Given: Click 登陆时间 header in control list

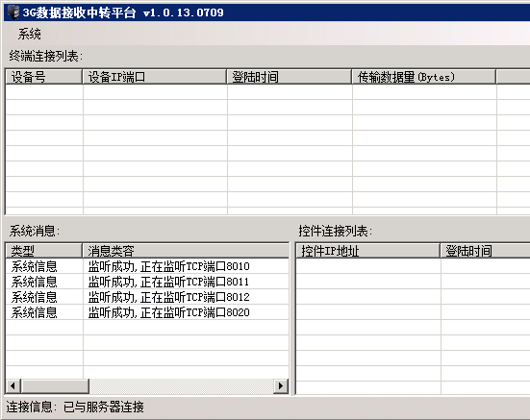Looking at the screenshot, I should click(x=485, y=251).
